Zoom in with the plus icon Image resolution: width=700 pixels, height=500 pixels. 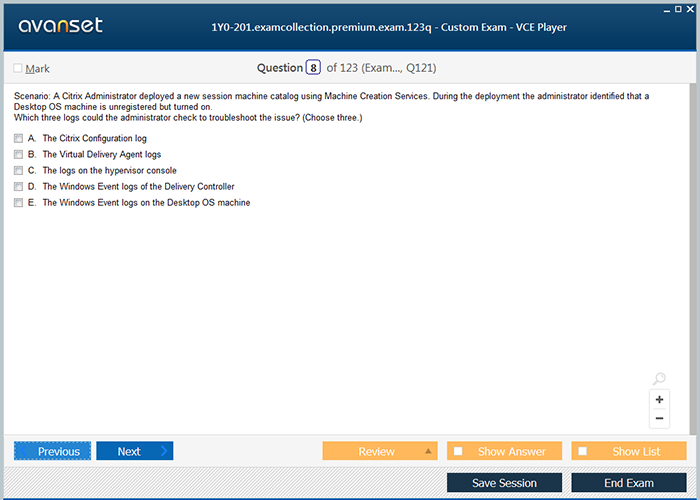659,400
